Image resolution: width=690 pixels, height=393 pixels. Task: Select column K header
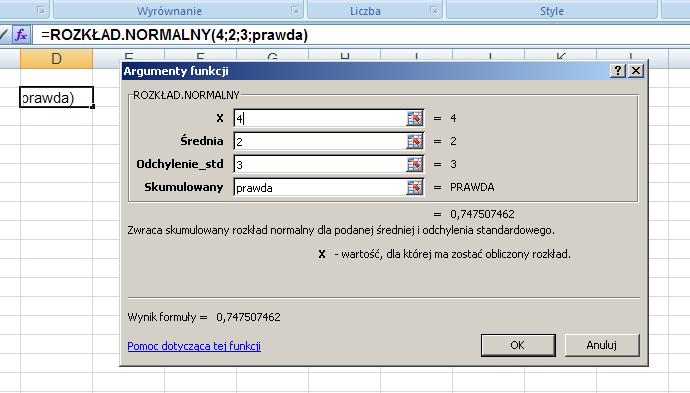[x=561, y=56]
